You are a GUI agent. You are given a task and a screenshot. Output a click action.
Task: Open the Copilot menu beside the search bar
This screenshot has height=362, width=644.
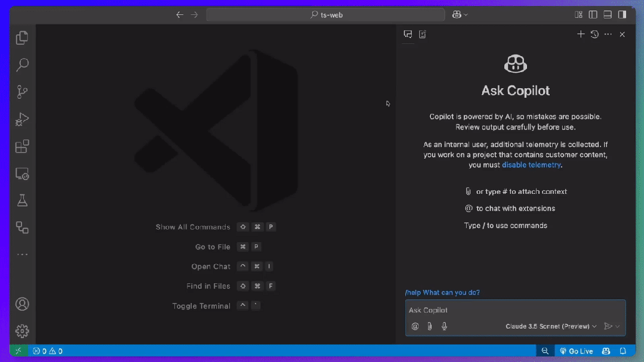click(x=460, y=14)
